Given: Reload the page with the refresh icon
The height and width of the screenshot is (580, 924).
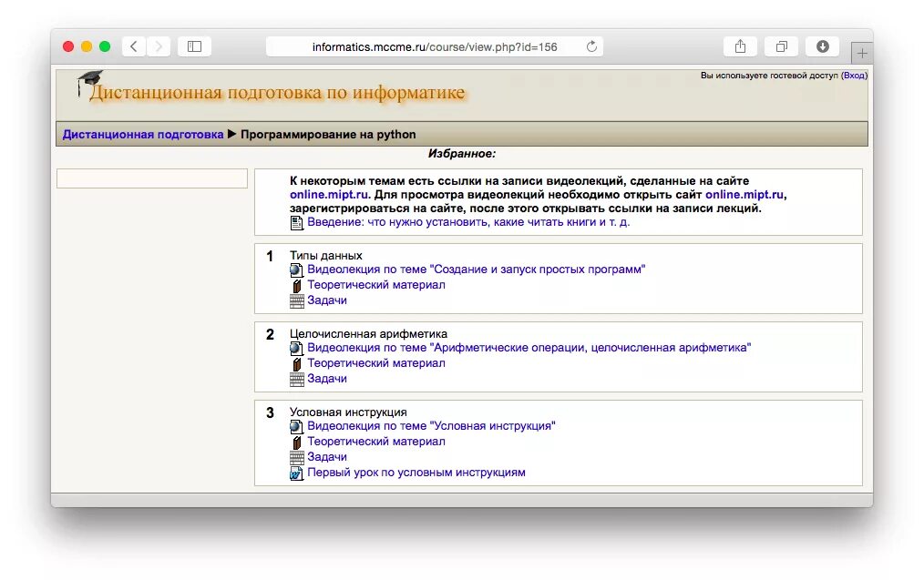Looking at the screenshot, I should pos(591,46).
